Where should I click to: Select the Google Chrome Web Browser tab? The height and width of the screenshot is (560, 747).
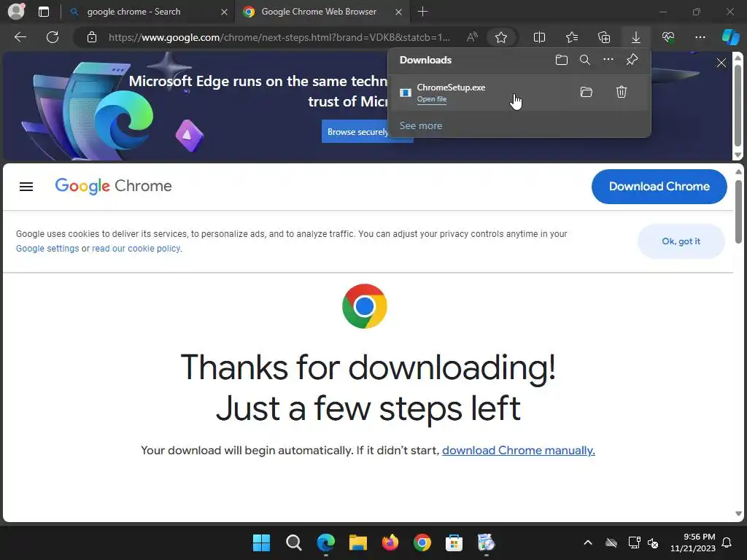322,12
